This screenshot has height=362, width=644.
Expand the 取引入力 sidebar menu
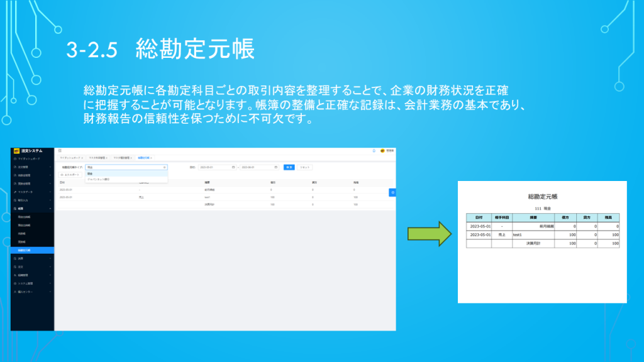(x=32, y=200)
